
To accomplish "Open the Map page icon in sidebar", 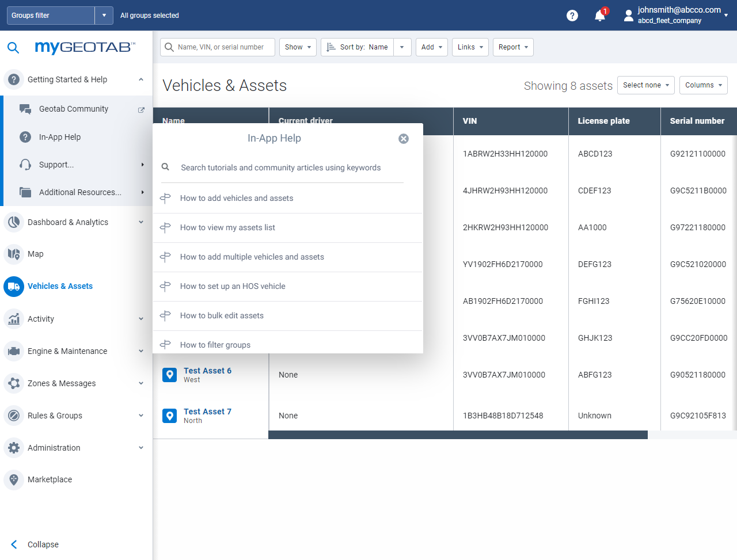I will (13, 254).
